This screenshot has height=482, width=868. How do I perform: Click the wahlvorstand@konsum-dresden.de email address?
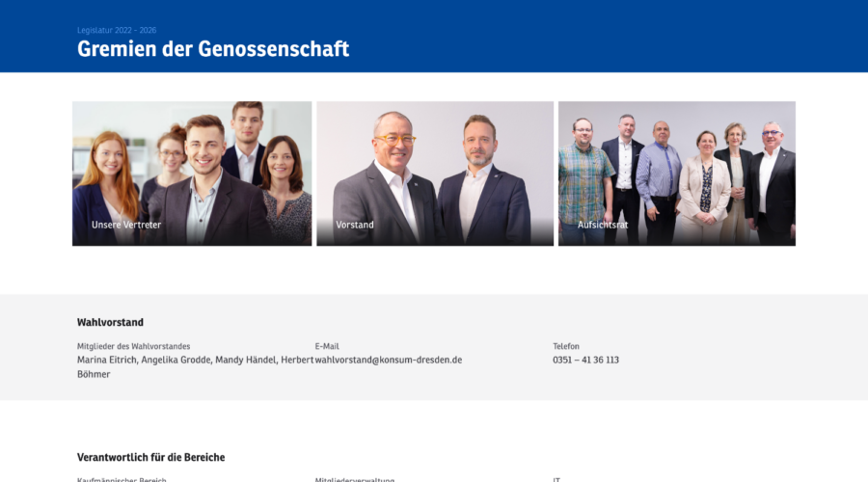(389, 360)
